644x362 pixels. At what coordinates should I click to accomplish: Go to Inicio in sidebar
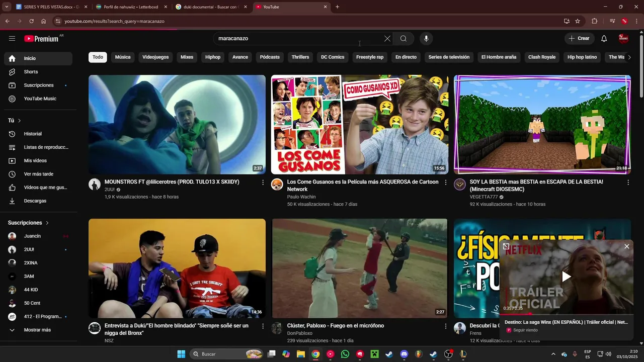pyautogui.click(x=38, y=58)
